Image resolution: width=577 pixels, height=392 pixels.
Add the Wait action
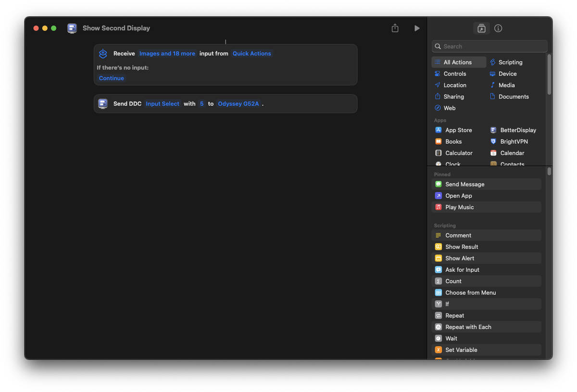[x=486, y=339]
